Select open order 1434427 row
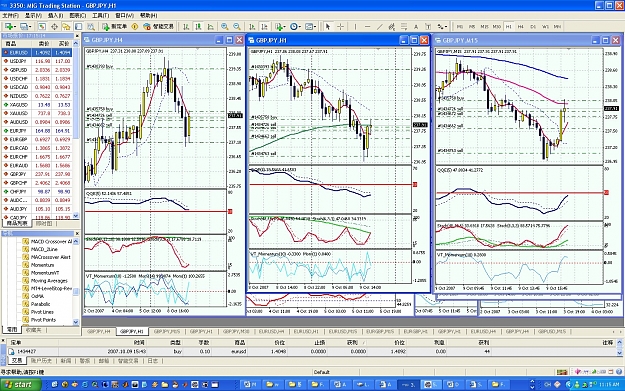 click(311, 352)
